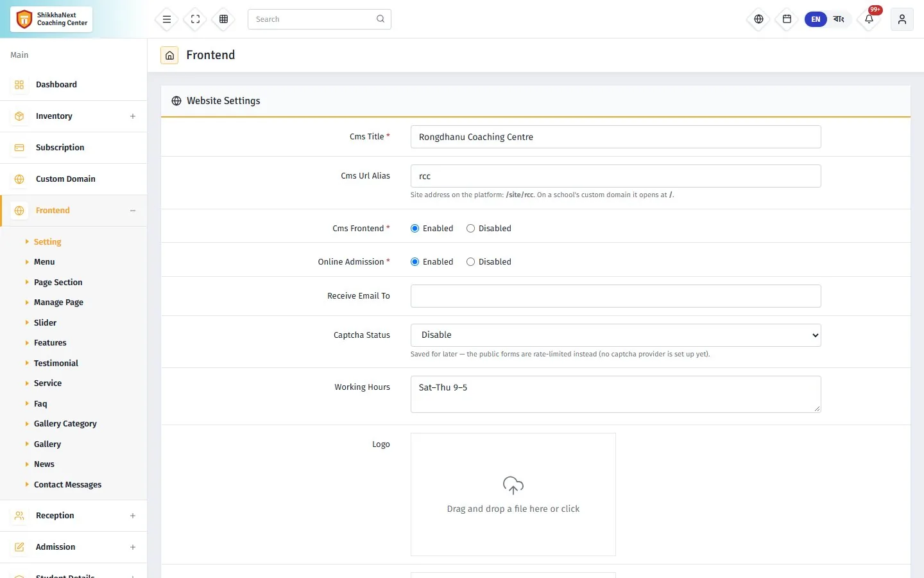
Task: Click the home breadcrumb icon beside Frontend
Action: click(169, 55)
